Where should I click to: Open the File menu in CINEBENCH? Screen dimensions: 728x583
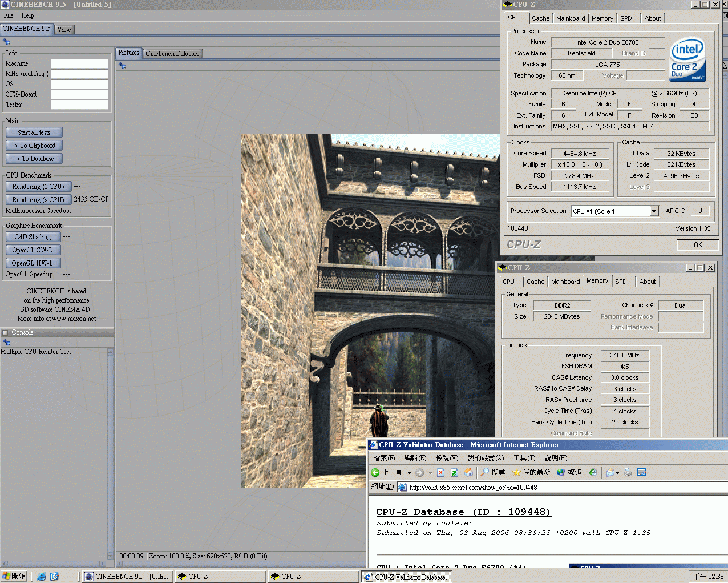pos(9,15)
